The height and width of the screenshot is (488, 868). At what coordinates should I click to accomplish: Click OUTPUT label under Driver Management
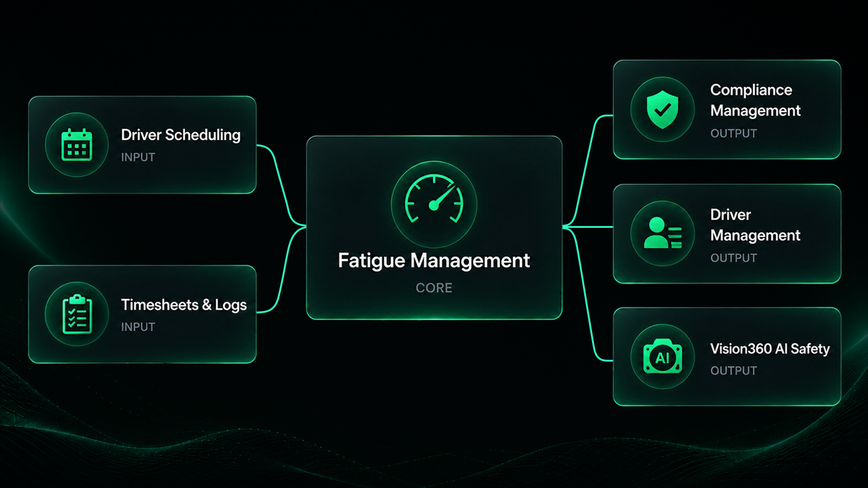tap(734, 258)
